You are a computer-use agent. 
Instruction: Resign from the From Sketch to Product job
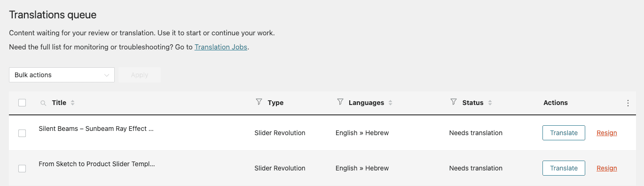tap(607, 168)
